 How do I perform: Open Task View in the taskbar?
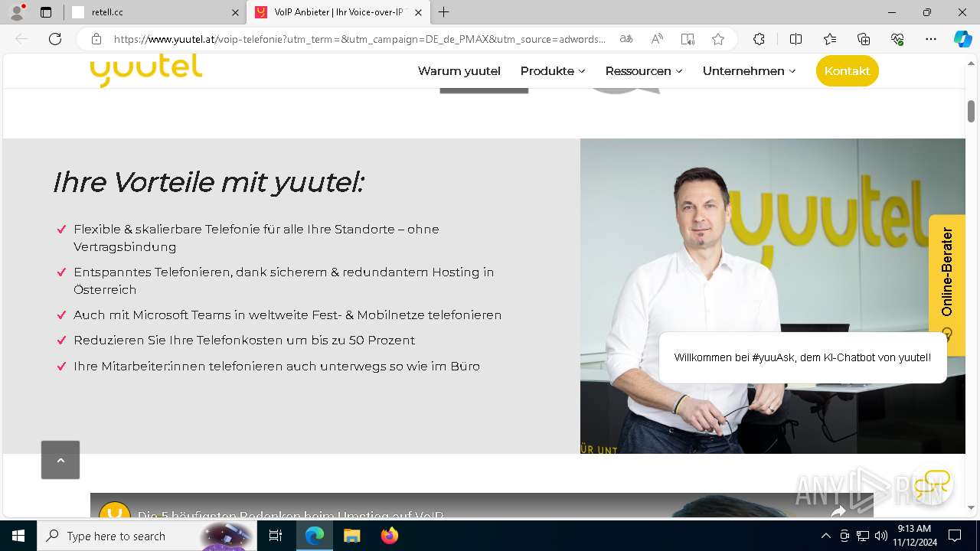(x=276, y=536)
